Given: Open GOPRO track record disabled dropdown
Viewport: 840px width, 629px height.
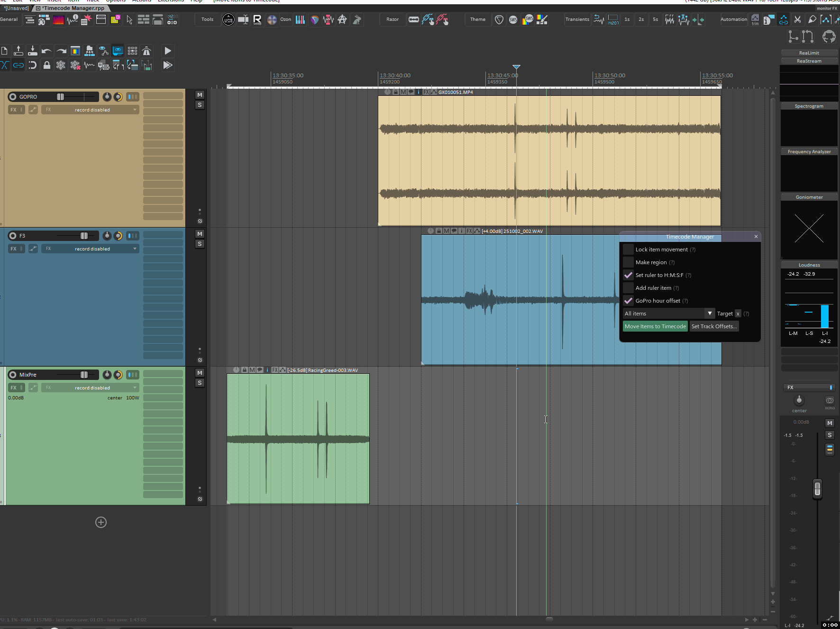Looking at the screenshot, I should (90, 110).
